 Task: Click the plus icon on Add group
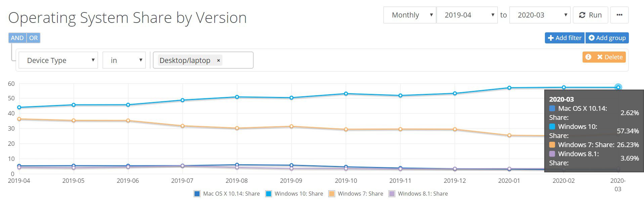tap(592, 38)
